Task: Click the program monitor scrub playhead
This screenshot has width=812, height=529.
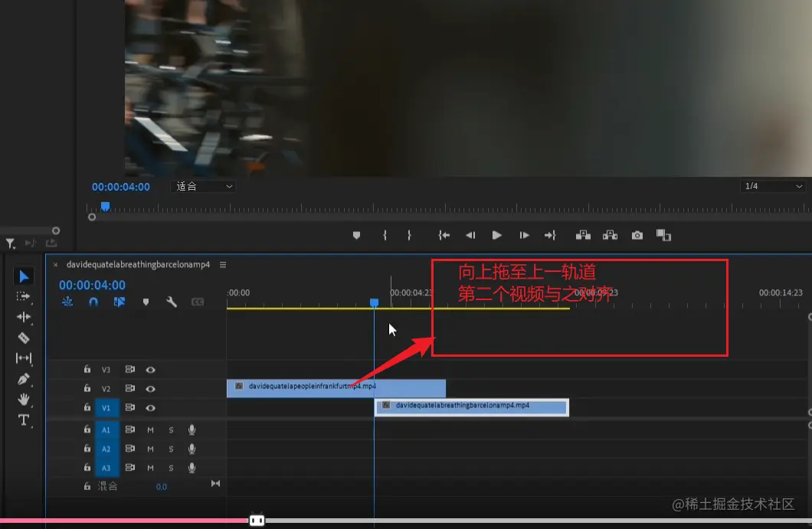Action: 105,207
